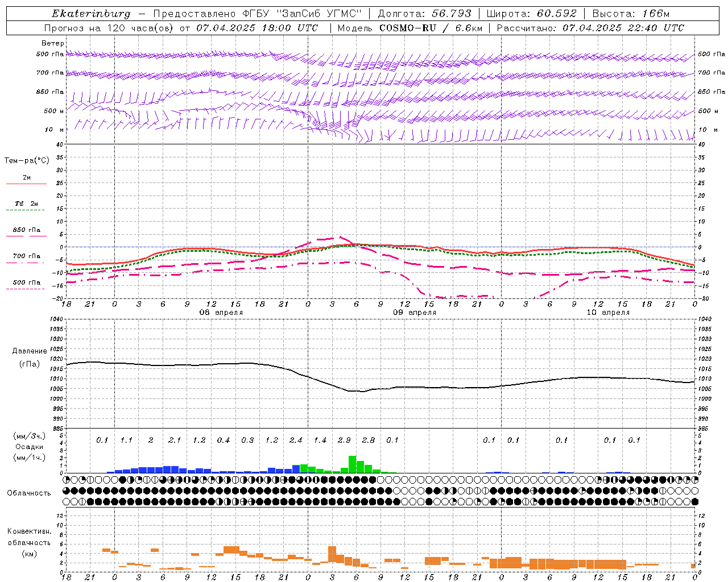The image size is (728, 582).
Task: Click the '2.9' 3-hour precipitation value
Action: [344, 440]
